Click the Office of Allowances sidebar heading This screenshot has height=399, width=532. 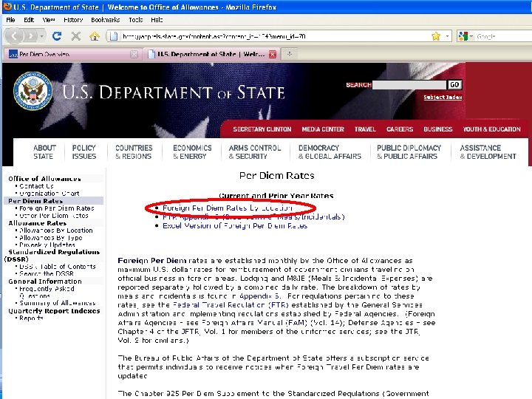tap(44, 179)
